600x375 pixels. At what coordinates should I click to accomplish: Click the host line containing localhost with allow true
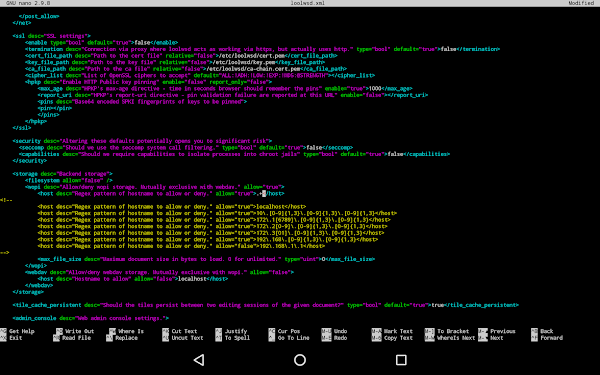172,207
